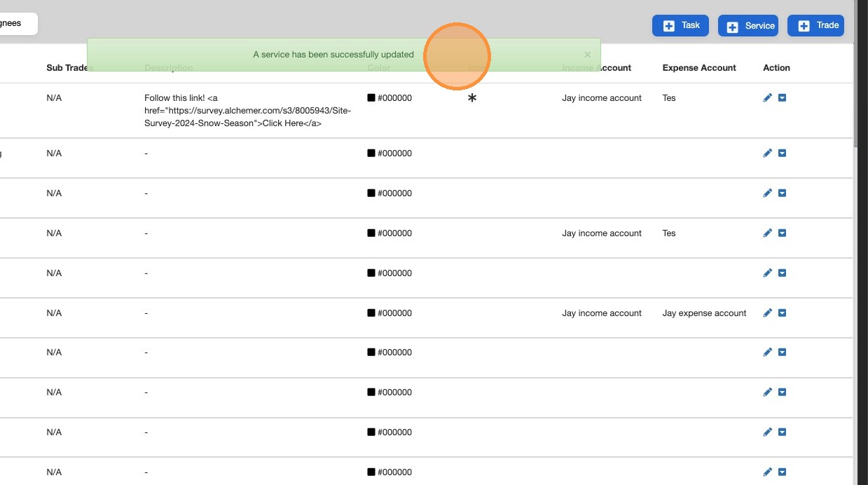Click the asterisk icon in the Icon column
This screenshot has height=485, width=868.
(472, 99)
